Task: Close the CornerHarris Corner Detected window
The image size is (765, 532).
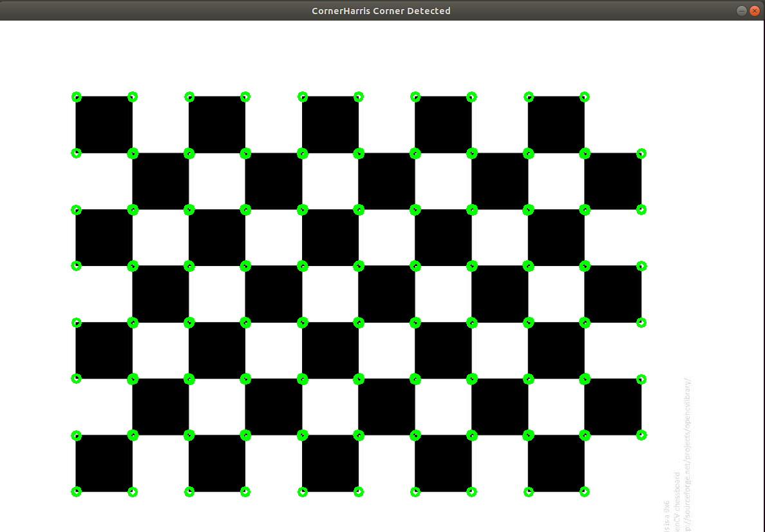Action: [754, 11]
